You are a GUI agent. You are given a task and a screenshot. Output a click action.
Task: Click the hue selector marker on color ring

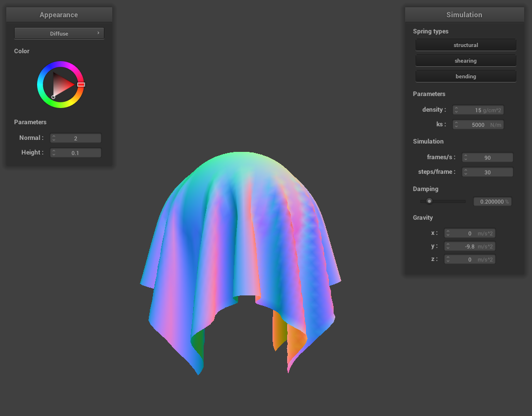(x=81, y=85)
